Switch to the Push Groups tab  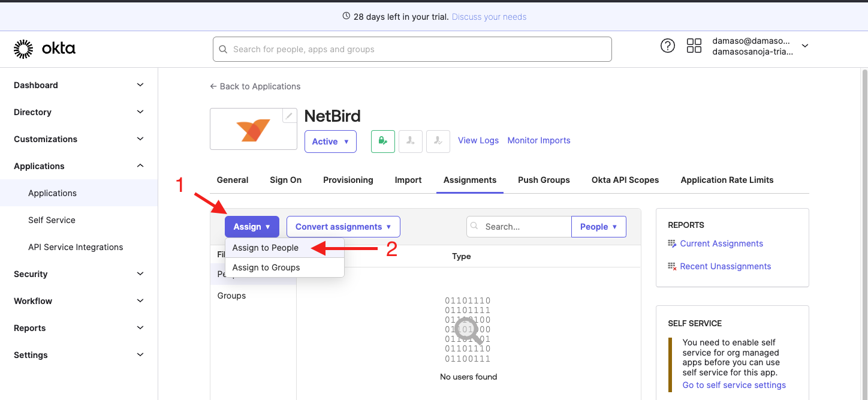click(543, 180)
